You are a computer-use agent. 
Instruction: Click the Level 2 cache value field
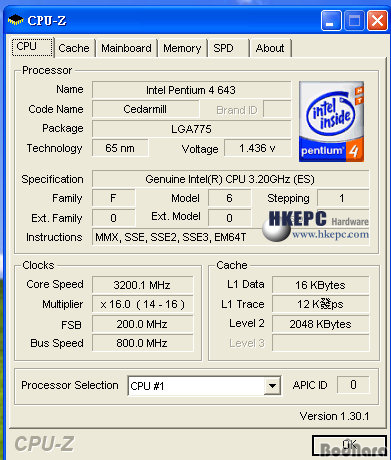(x=320, y=324)
